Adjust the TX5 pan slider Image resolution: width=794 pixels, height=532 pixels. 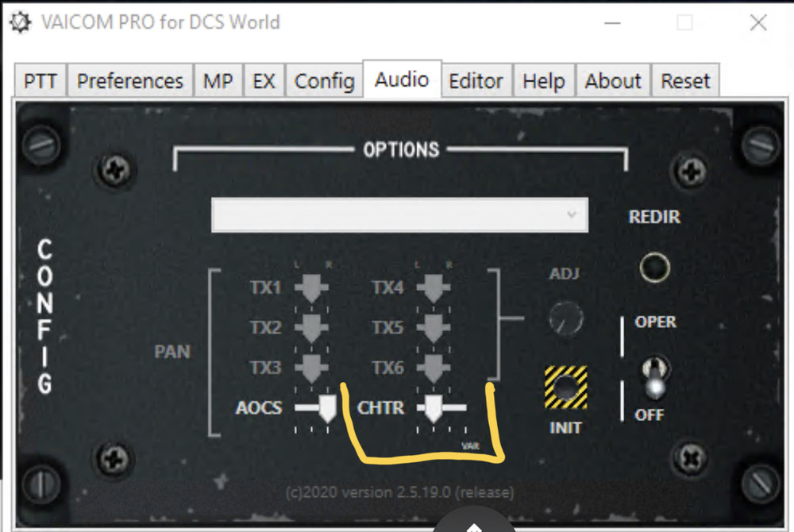(x=434, y=328)
